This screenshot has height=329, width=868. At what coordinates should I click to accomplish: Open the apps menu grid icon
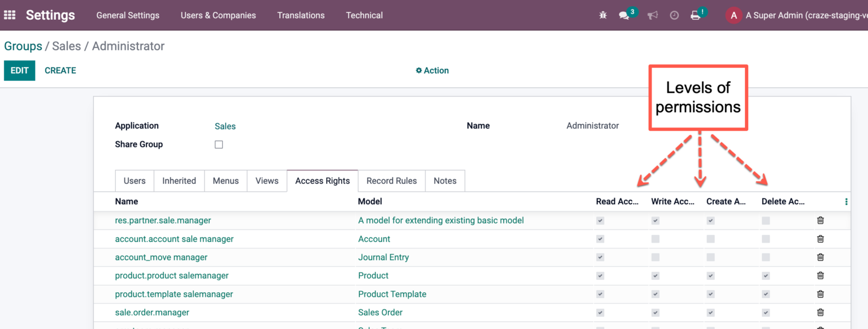[9, 15]
